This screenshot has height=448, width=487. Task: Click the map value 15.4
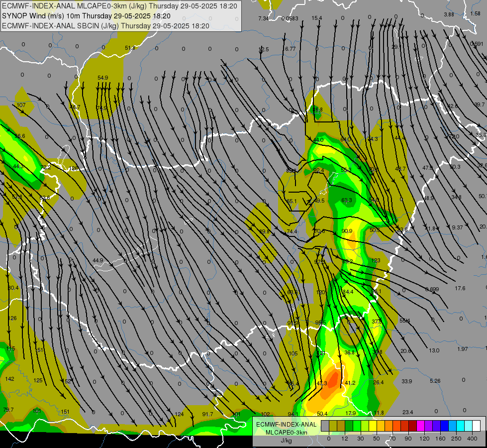(x=317, y=18)
